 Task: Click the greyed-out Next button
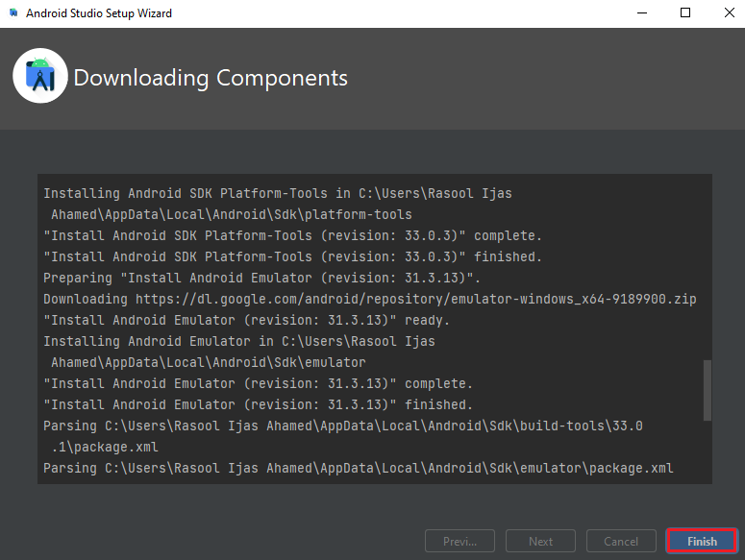pyautogui.click(x=540, y=541)
